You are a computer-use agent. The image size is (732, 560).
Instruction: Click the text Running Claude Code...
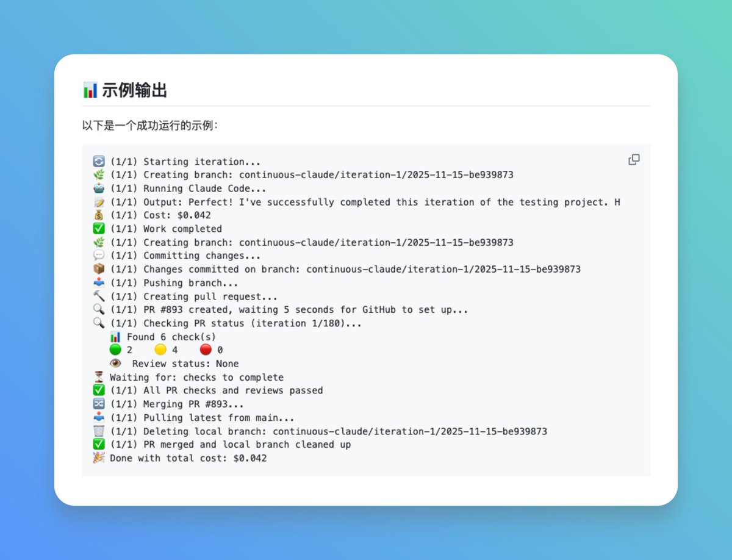pos(205,188)
